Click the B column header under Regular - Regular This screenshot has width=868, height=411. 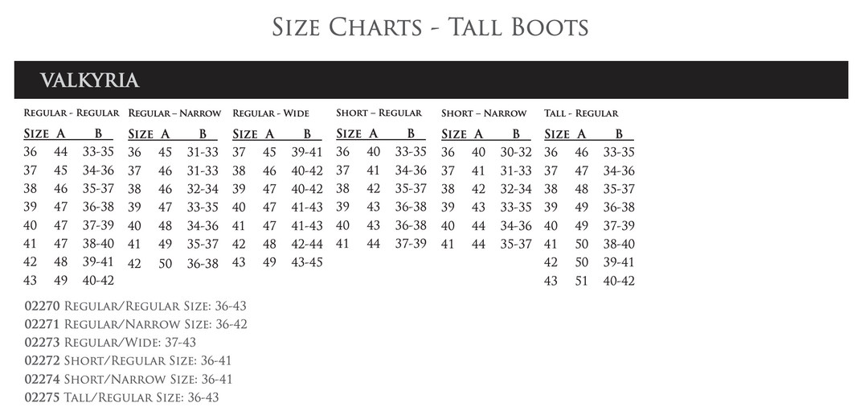[x=98, y=134]
